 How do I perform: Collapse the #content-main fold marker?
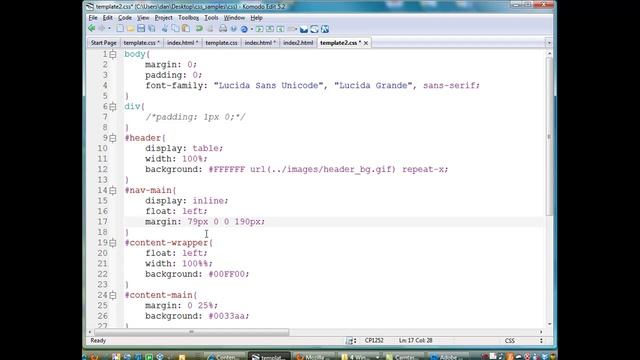[x=113, y=295]
